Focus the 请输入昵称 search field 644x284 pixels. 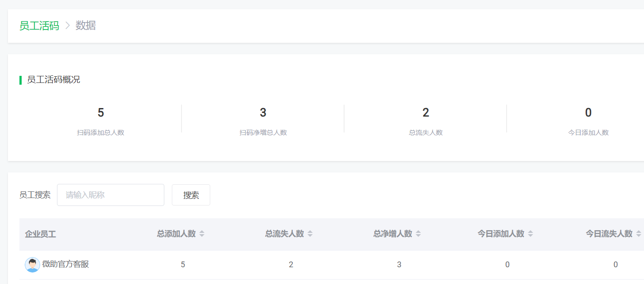(x=110, y=195)
